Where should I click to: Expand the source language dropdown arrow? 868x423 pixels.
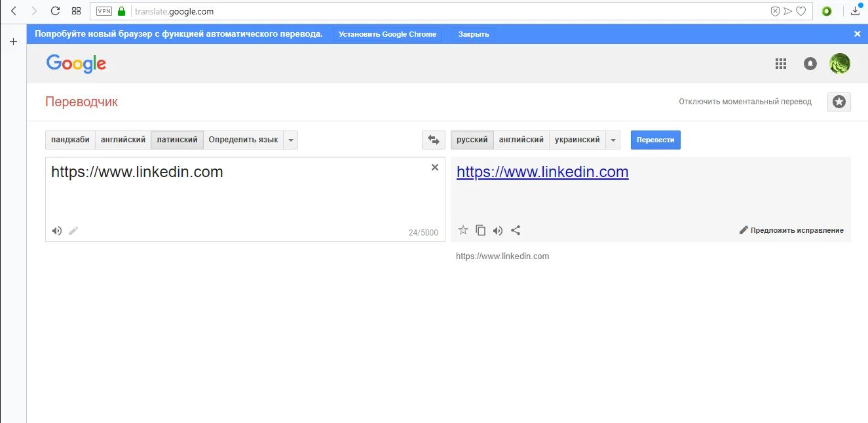[291, 140]
